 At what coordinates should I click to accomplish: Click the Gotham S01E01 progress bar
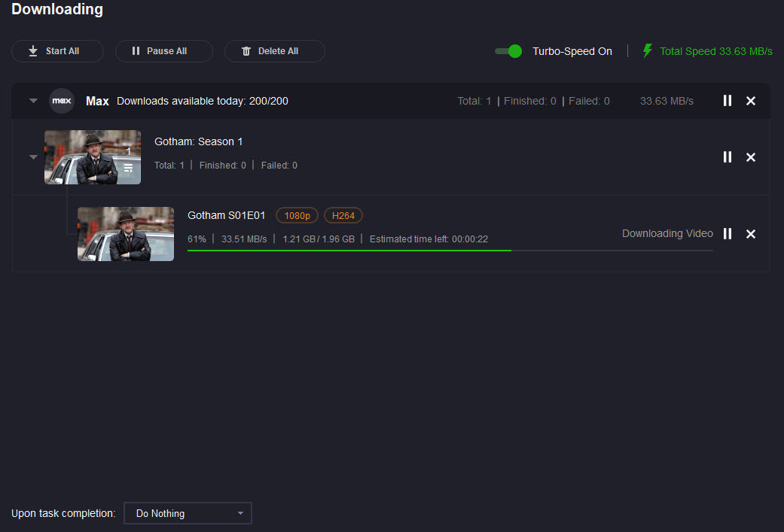pyautogui.click(x=450, y=250)
